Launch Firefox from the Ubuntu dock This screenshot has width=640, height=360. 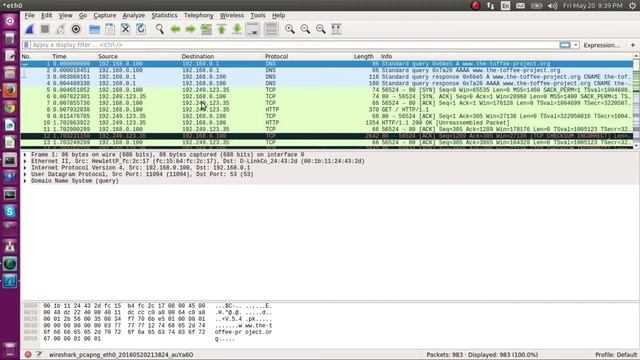10,90
